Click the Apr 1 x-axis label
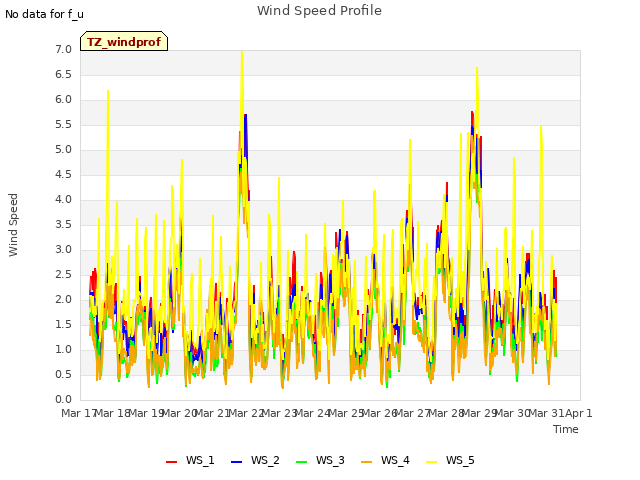 (x=579, y=413)
